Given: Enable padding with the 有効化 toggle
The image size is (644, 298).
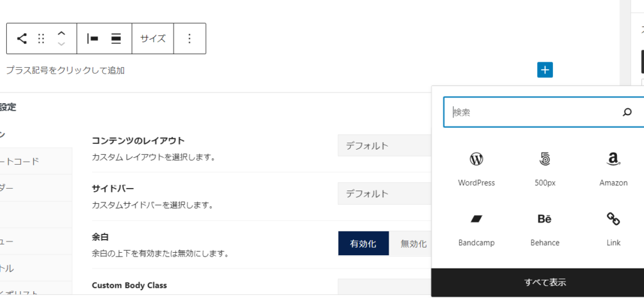Looking at the screenshot, I should coord(364,243).
